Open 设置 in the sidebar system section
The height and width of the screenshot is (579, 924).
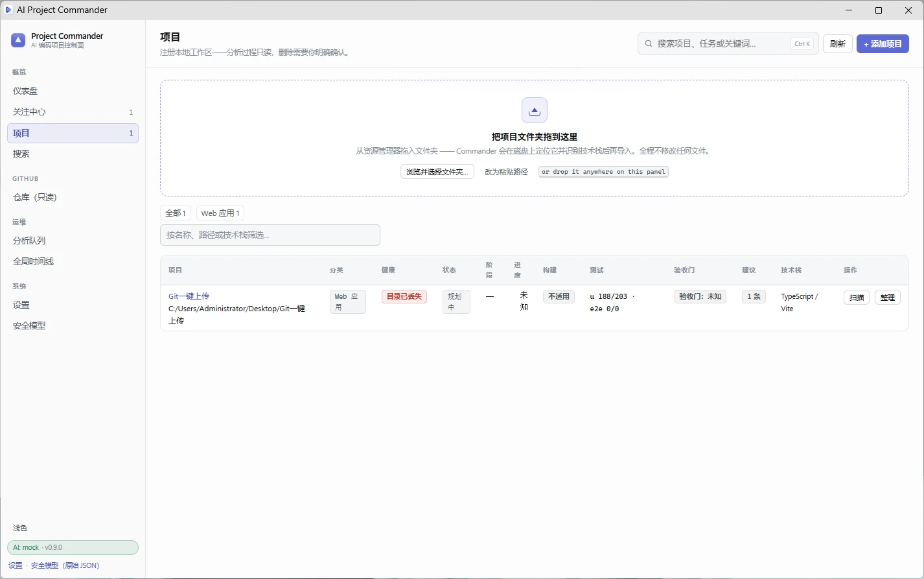(73, 305)
